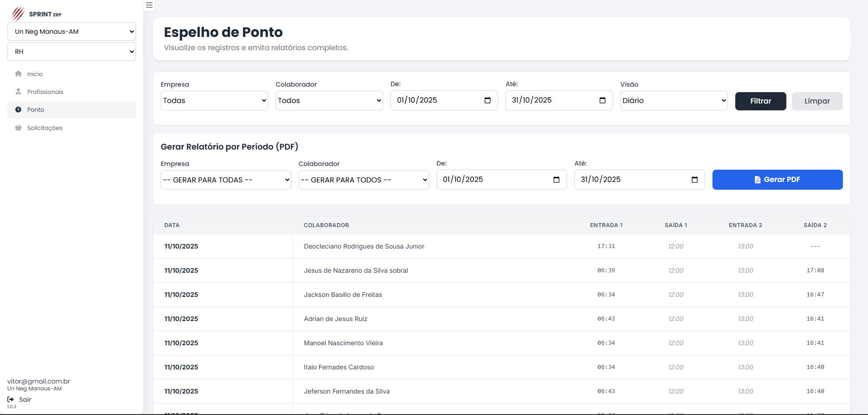The height and width of the screenshot is (415, 868).
Task: Select the Jackson Basílio de Freitas row
Action: (x=343, y=295)
